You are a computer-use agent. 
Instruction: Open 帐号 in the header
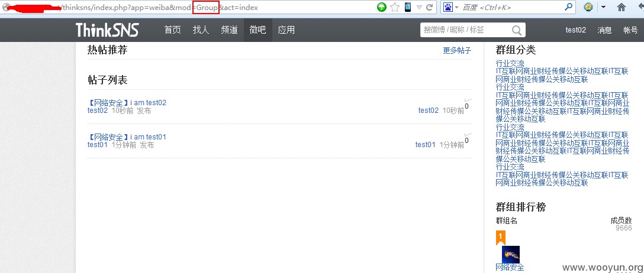click(x=630, y=30)
